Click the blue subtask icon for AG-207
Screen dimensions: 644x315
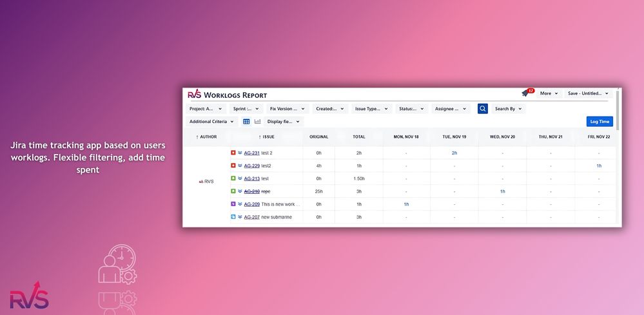(x=233, y=216)
